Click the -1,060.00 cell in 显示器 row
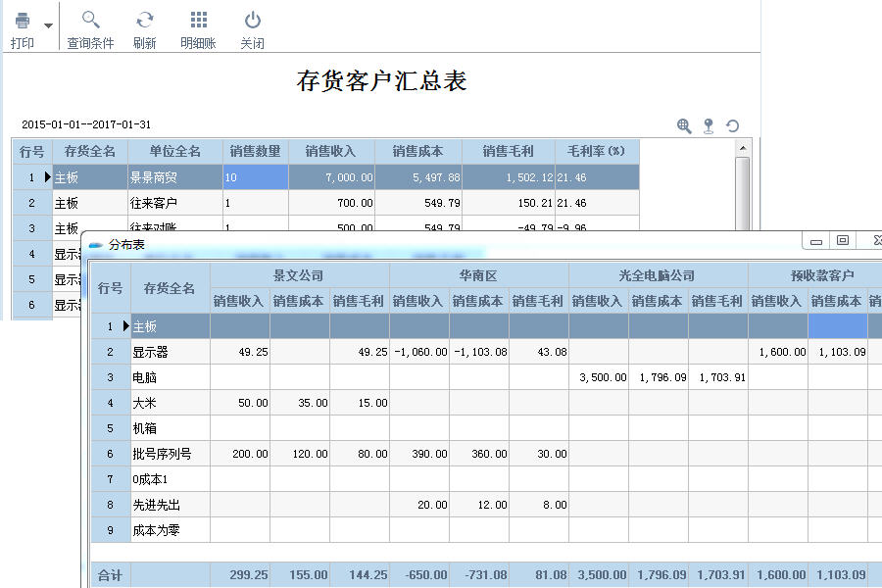 [x=419, y=352]
